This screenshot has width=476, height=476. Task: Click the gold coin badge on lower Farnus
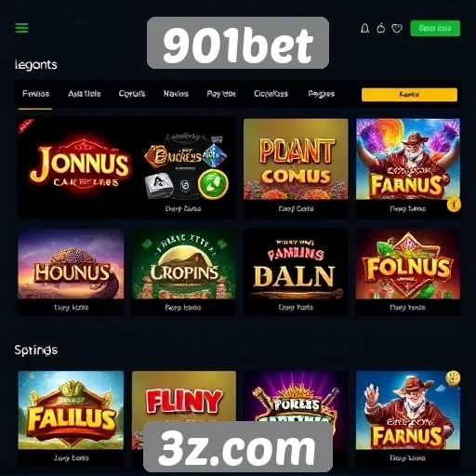click(453, 377)
